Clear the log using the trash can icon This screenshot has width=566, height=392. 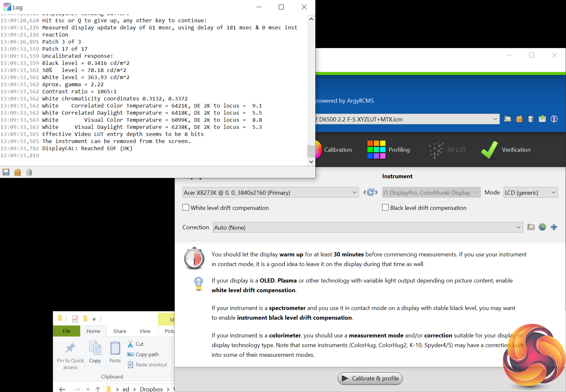[x=29, y=172]
